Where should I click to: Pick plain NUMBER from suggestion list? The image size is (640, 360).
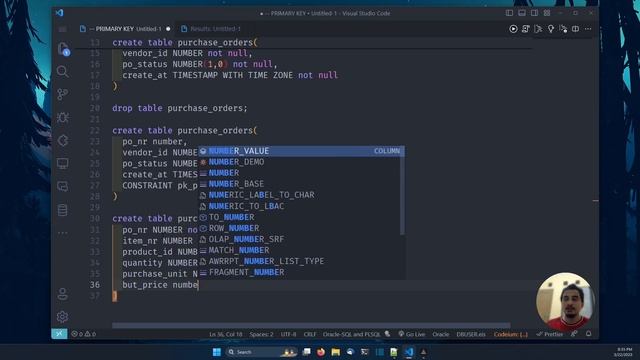click(x=299, y=173)
